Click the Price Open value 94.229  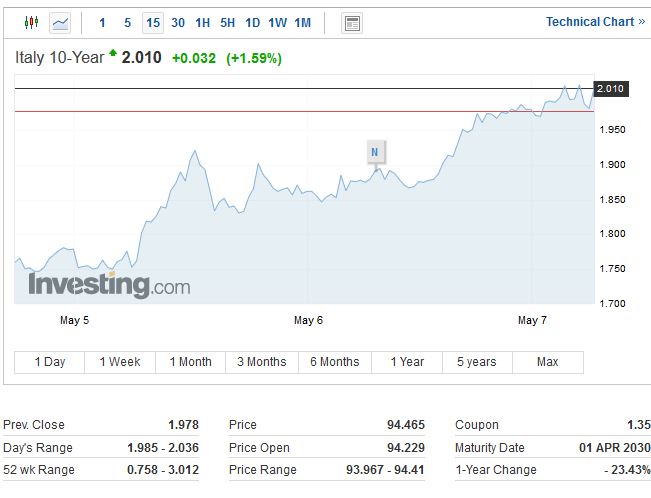406,448
